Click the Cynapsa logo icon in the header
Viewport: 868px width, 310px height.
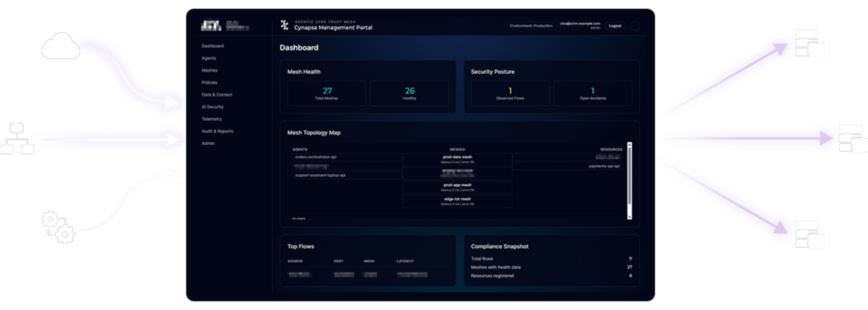point(284,25)
